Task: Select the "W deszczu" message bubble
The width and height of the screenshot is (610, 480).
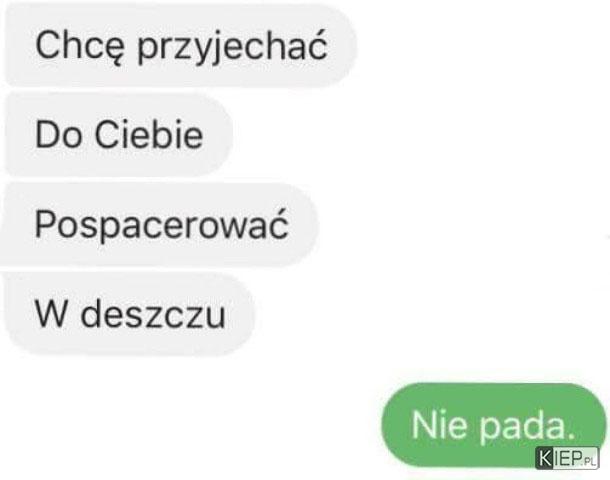Action: coord(128,314)
